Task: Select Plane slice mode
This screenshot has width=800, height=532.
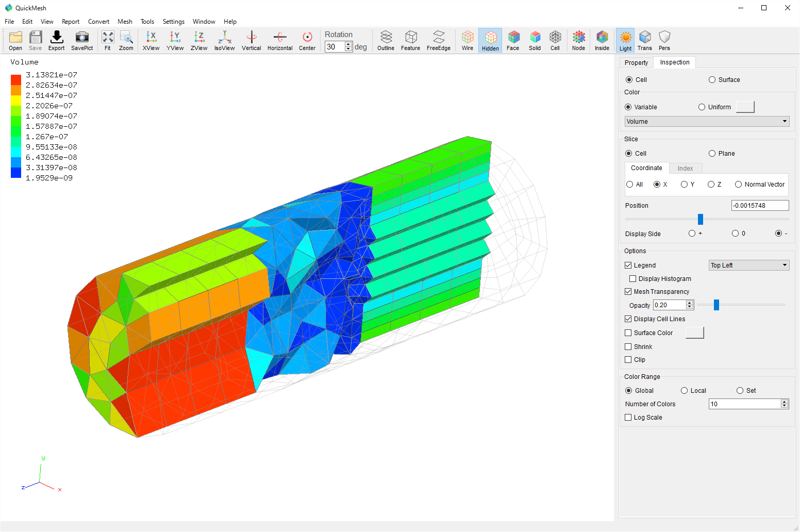Action: pos(712,154)
